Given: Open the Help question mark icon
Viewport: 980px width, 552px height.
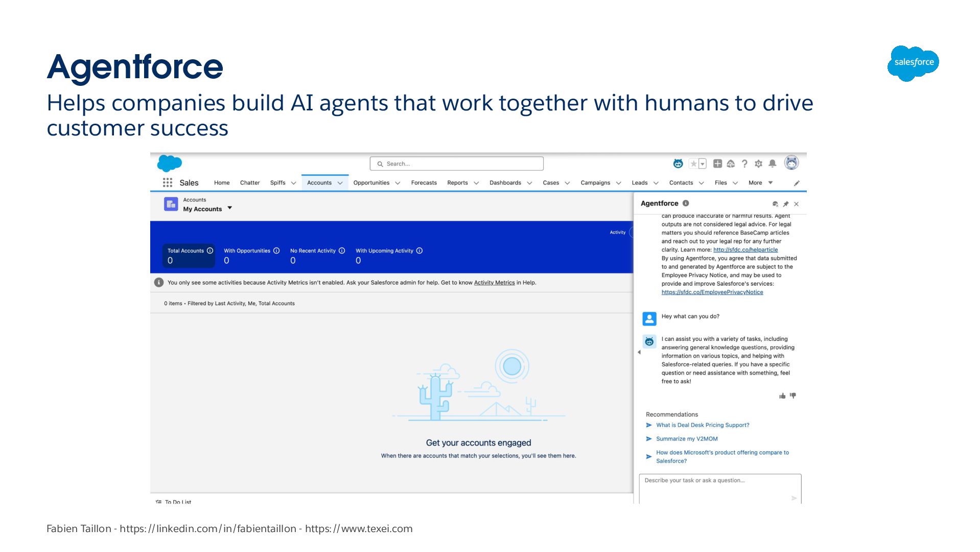Looking at the screenshot, I should click(744, 164).
